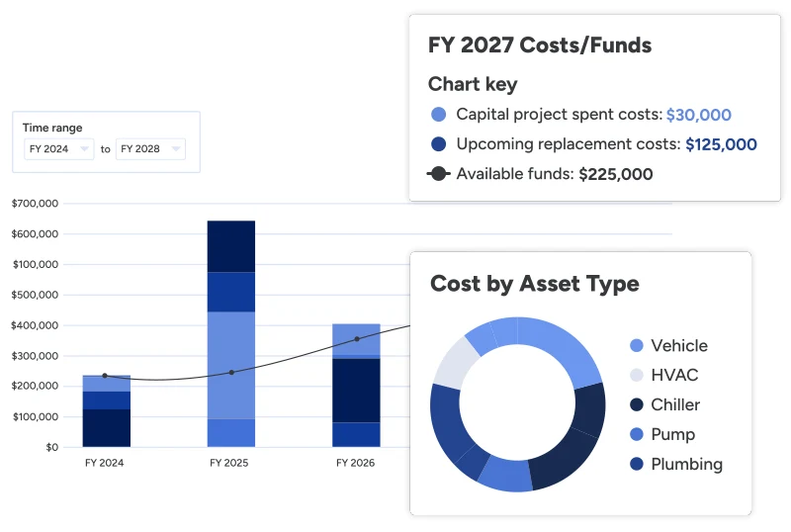This screenshot has width=791, height=532.
Task: Open the FY 2024 start year dropdown
Action: click(59, 149)
